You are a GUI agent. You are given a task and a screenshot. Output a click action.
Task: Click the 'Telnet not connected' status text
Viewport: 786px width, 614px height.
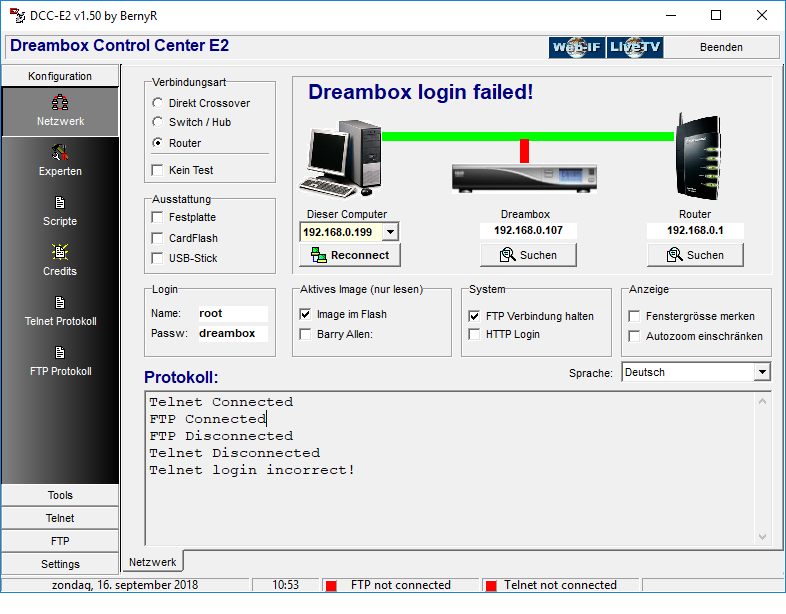(x=560, y=585)
